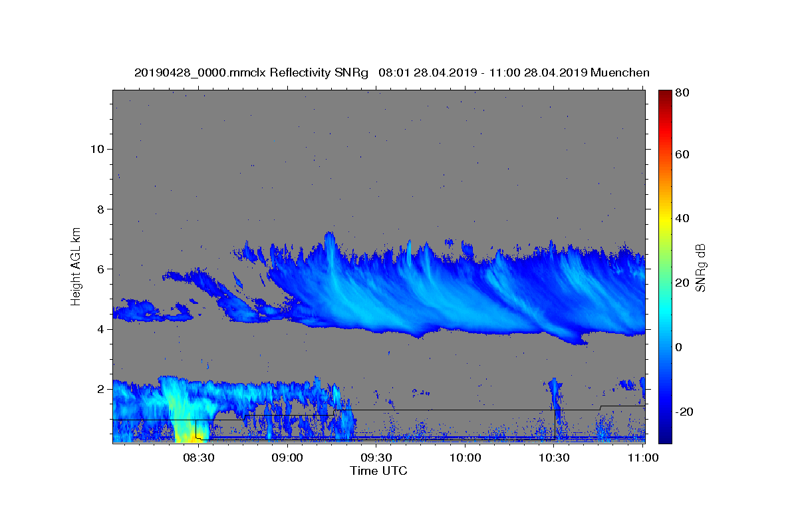Click the '09:00' time tick label
Screen dimensions: 798x532
(x=287, y=458)
